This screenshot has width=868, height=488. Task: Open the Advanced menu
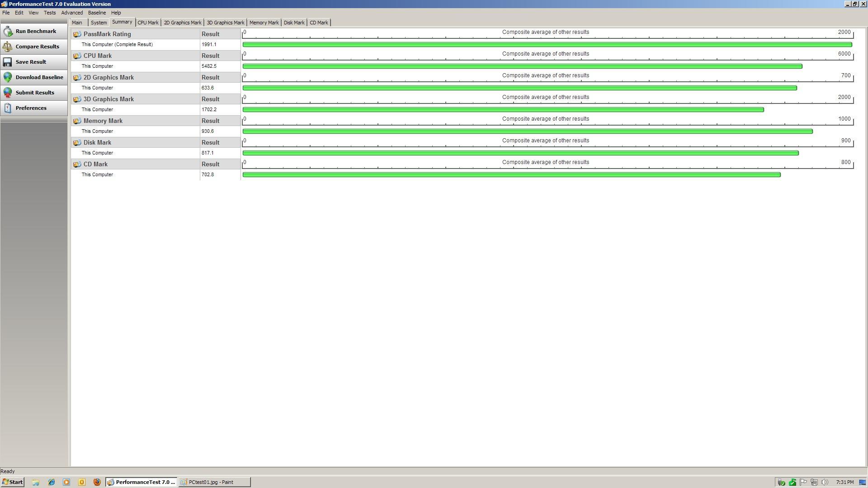[72, 13]
